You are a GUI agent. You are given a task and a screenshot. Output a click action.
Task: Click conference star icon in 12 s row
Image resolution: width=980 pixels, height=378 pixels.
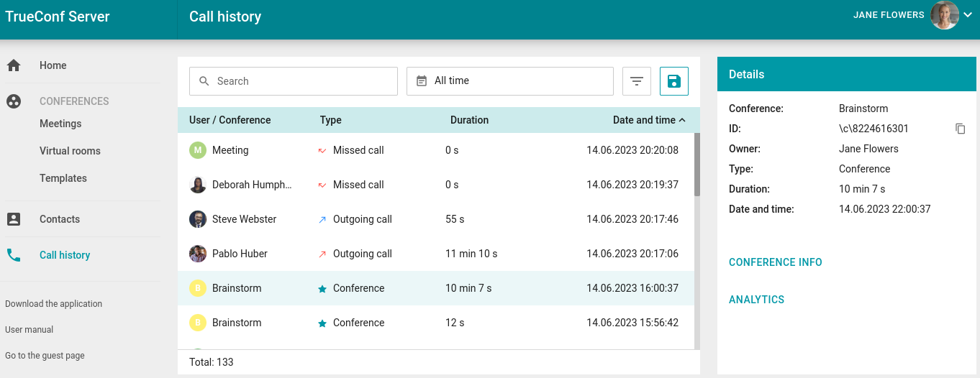click(x=322, y=323)
